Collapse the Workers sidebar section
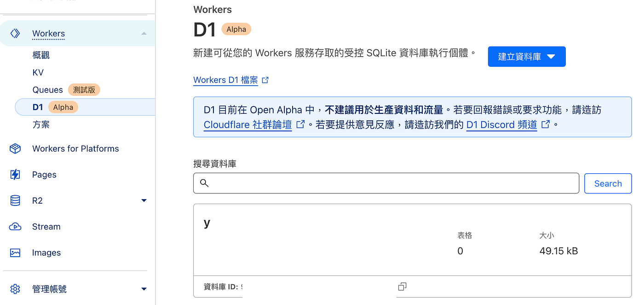This screenshot has width=644, height=305. point(144,34)
